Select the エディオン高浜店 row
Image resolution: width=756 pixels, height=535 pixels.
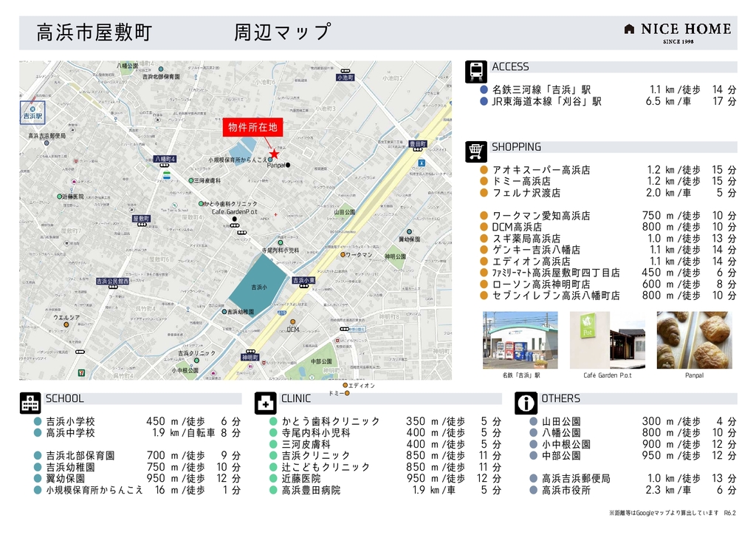608,262
